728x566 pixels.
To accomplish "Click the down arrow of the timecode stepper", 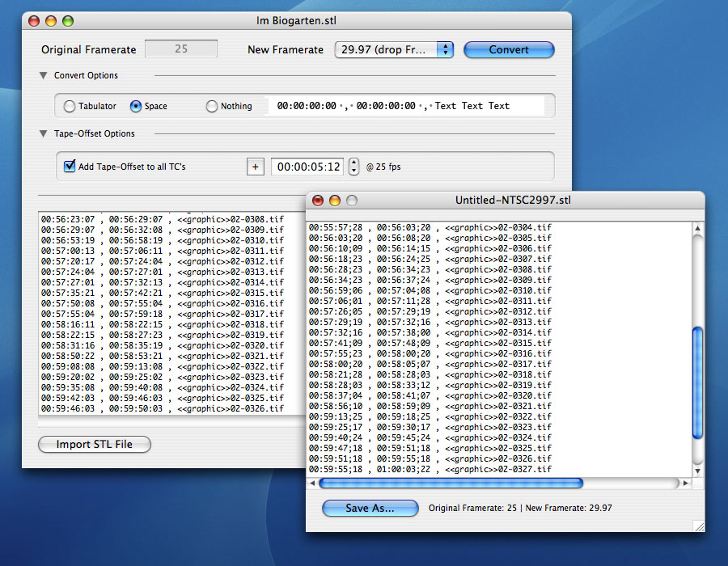I will 353,171.
